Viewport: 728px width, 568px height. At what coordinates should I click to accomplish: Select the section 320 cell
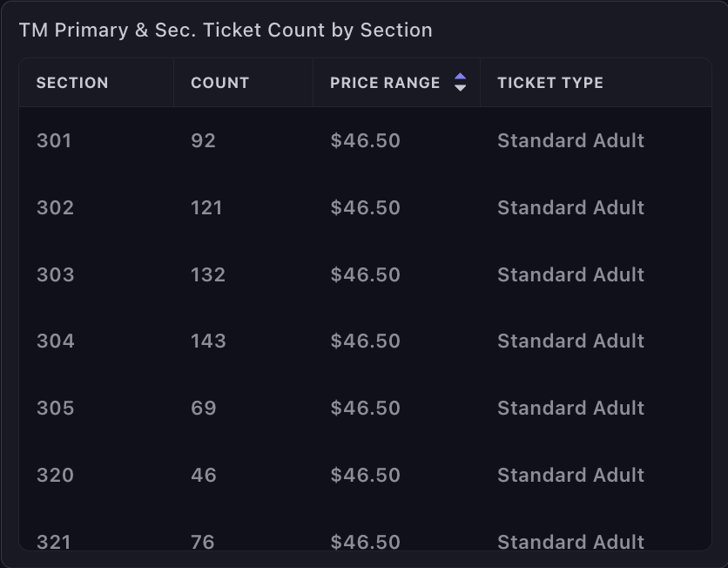55,476
